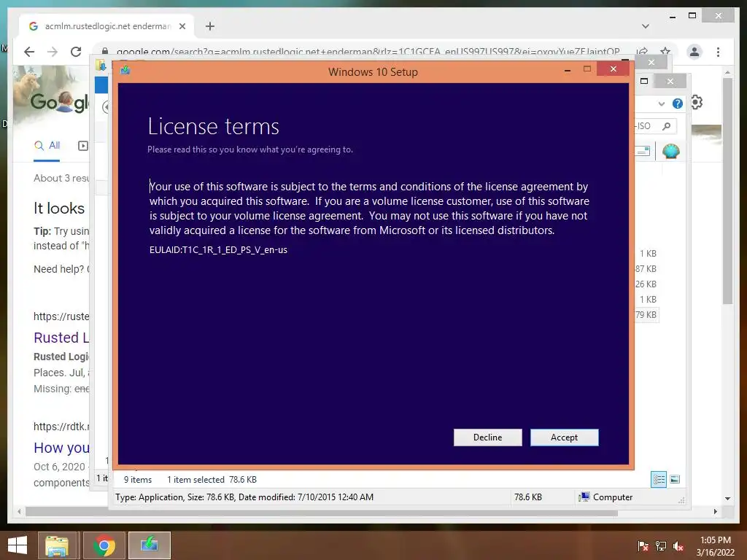Select the 79 KB file row
Screen dimensions: 747x560
point(646,315)
